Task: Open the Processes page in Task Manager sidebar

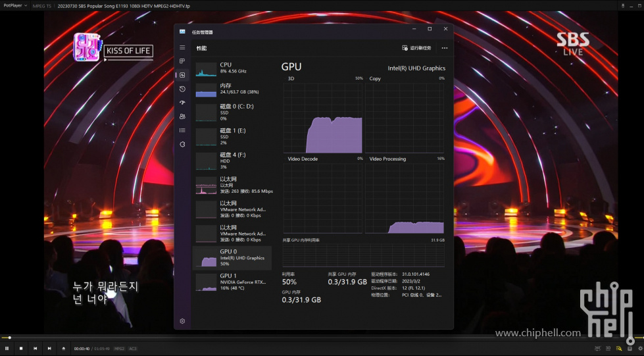Action: click(182, 61)
